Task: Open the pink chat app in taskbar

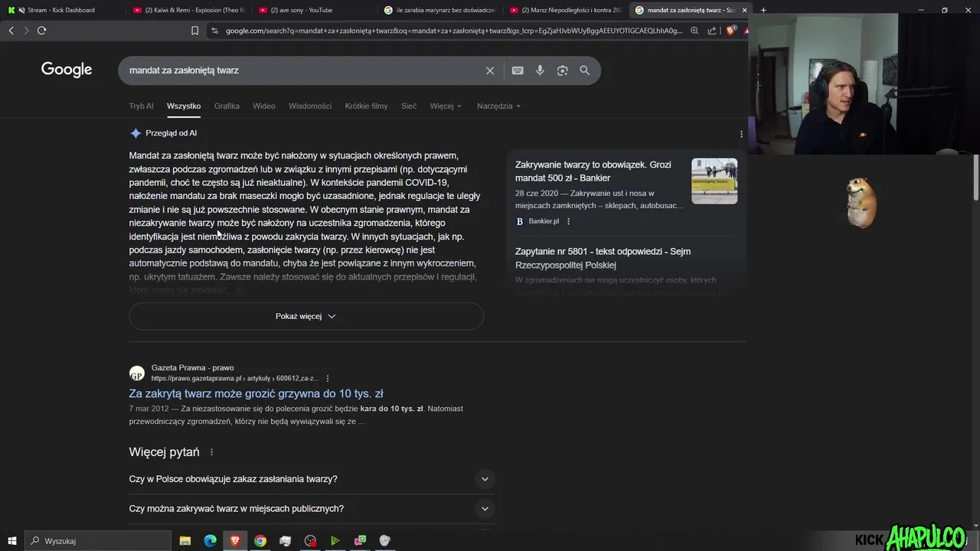Action: click(x=360, y=541)
